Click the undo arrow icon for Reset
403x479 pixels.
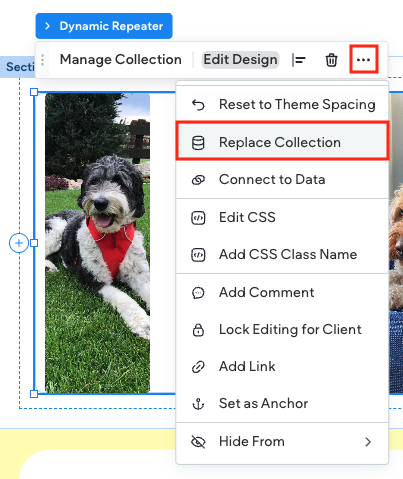(x=198, y=105)
